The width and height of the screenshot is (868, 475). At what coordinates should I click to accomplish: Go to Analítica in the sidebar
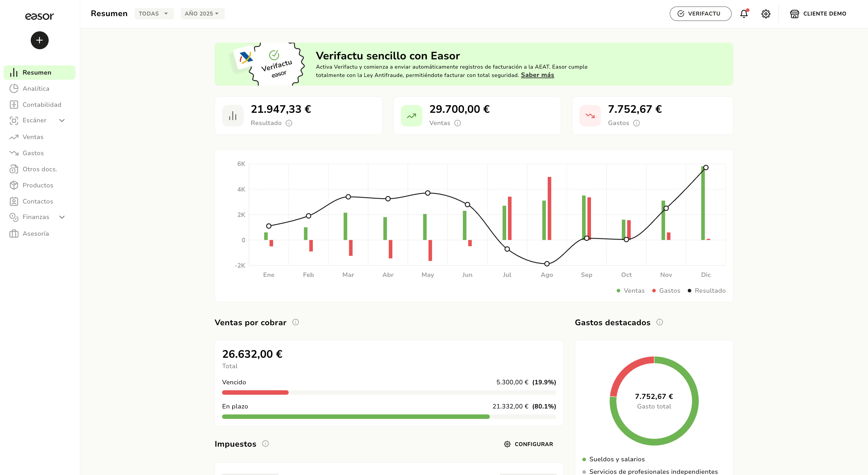coord(36,89)
